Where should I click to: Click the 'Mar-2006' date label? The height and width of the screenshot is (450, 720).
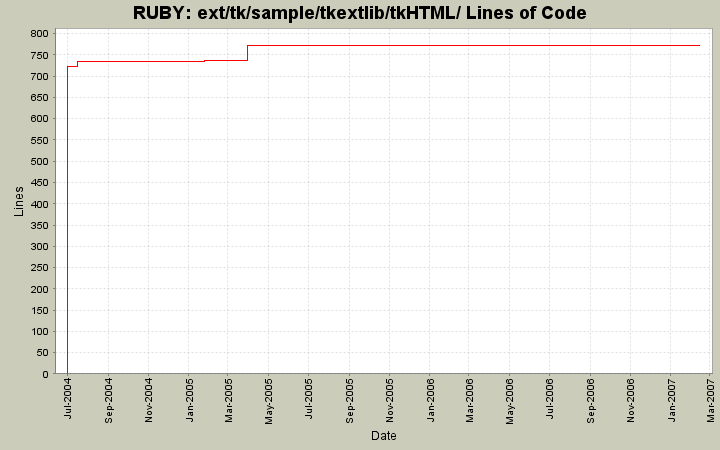[x=469, y=400]
